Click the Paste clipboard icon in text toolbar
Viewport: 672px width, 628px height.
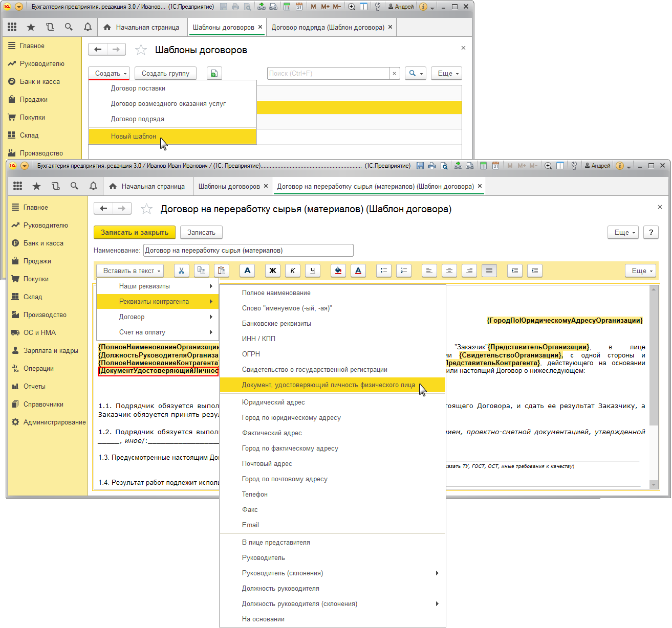click(221, 271)
